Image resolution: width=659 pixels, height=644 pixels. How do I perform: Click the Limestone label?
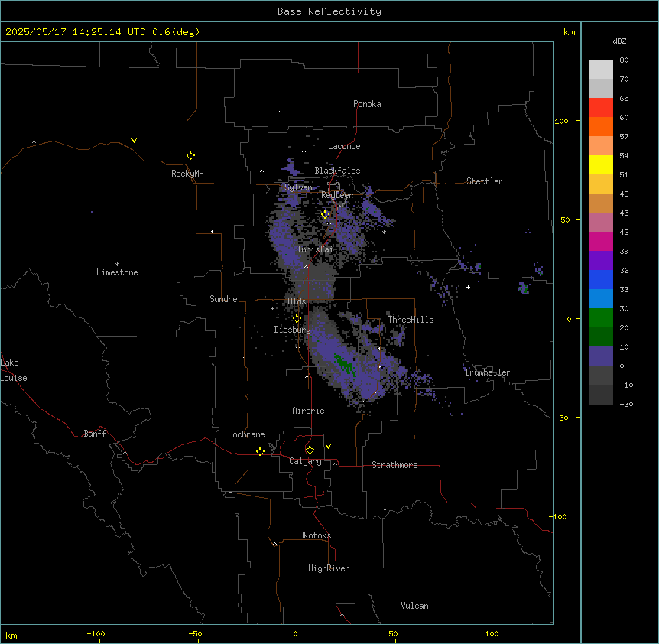[117, 272]
